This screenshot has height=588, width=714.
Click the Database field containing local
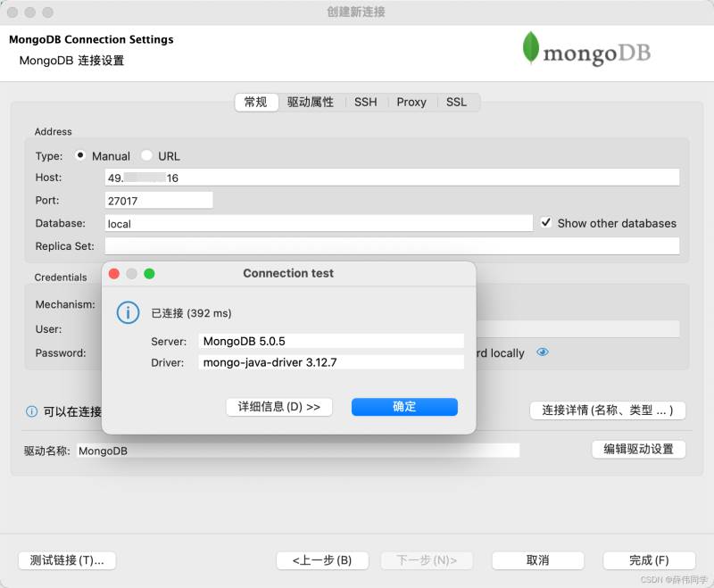tap(319, 223)
